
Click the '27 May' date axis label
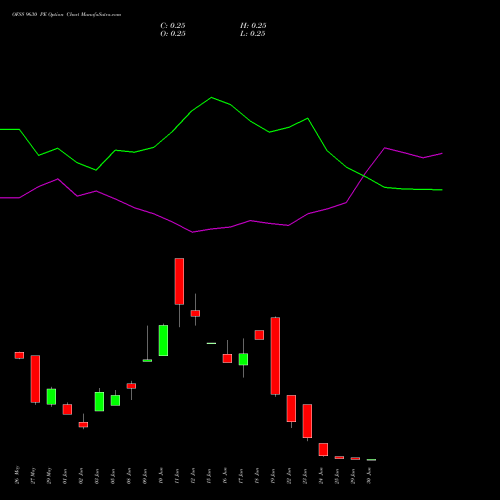(33, 475)
